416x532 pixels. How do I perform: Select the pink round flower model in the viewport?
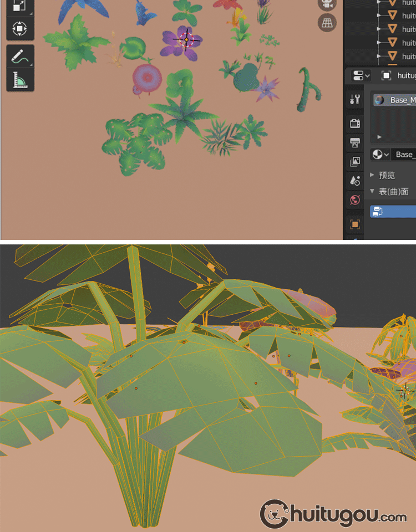click(x=146, y=79)
